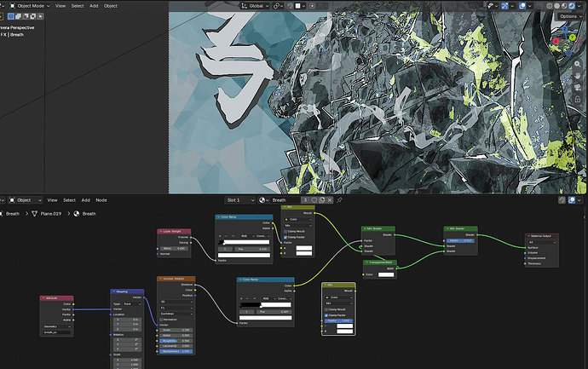Switch to rendered viewport shading
This screenshot has height=369, width=588.
[572, 6]
